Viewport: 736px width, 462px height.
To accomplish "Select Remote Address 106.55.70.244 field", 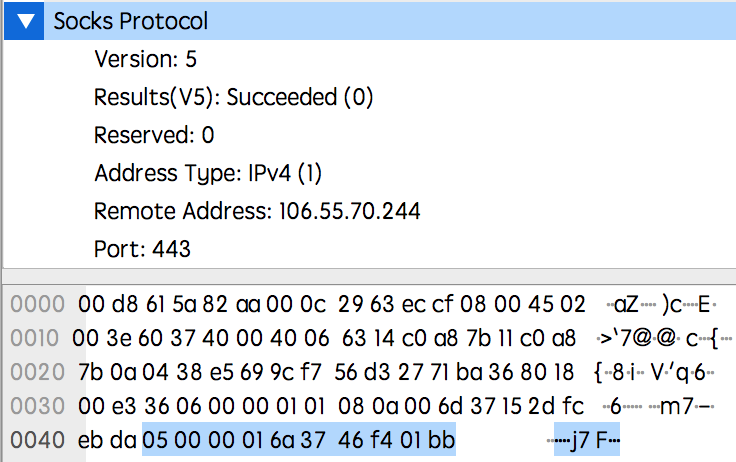I will 256,211.
